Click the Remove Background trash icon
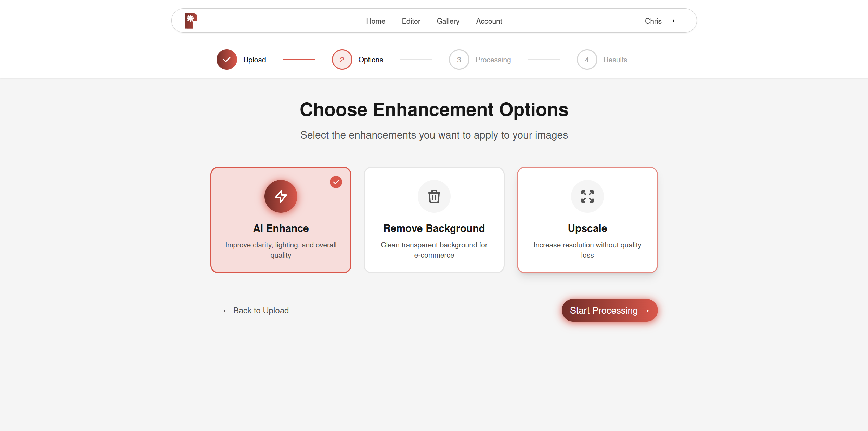This screenshot has width=868, height=431. pyautogui.click(x=434, y=196)
